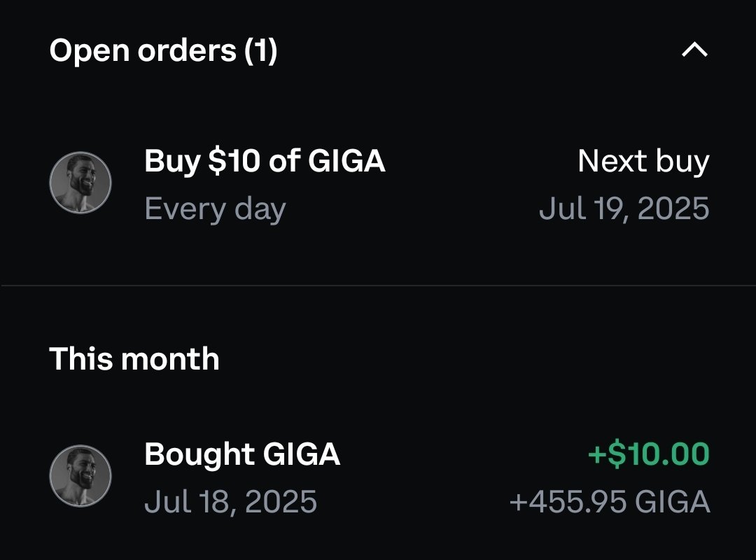Tap the (1) order count in heading

tap(261, 50)
